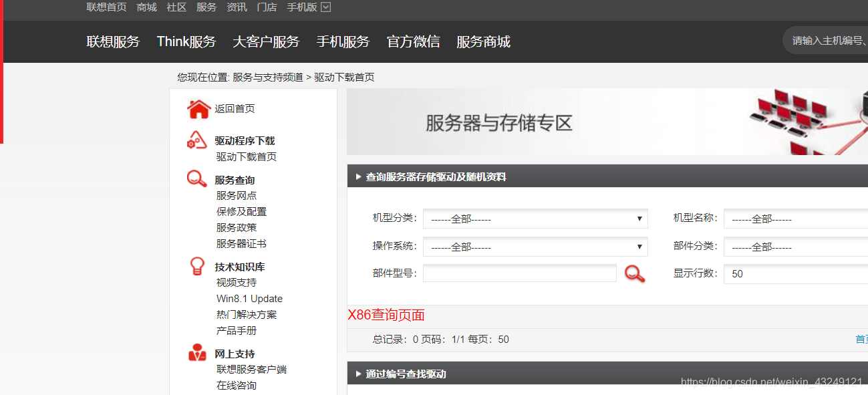This screenshot has height=395, width=868.
Task: Open the 机型分类 dropdown
Action: point(535,219)
